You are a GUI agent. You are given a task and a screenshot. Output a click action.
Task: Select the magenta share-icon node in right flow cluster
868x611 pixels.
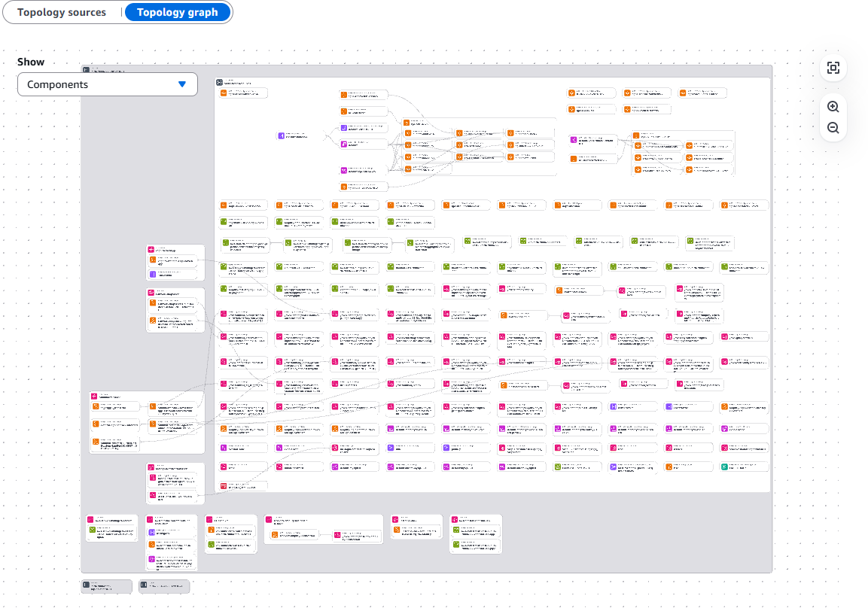point(573,140)
